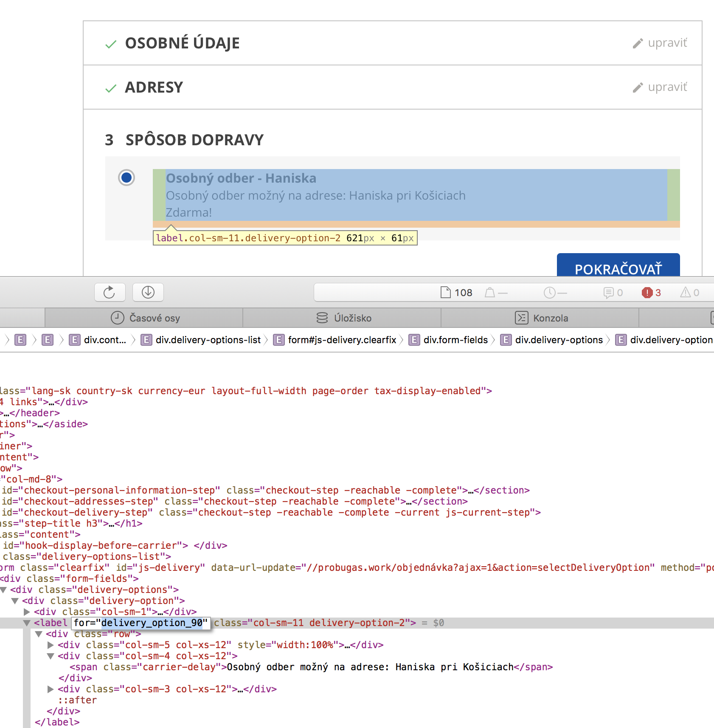Click the carrier-delay span line in DOM
The width and height of the screenshot is (714, 728).
coord(311,667)
